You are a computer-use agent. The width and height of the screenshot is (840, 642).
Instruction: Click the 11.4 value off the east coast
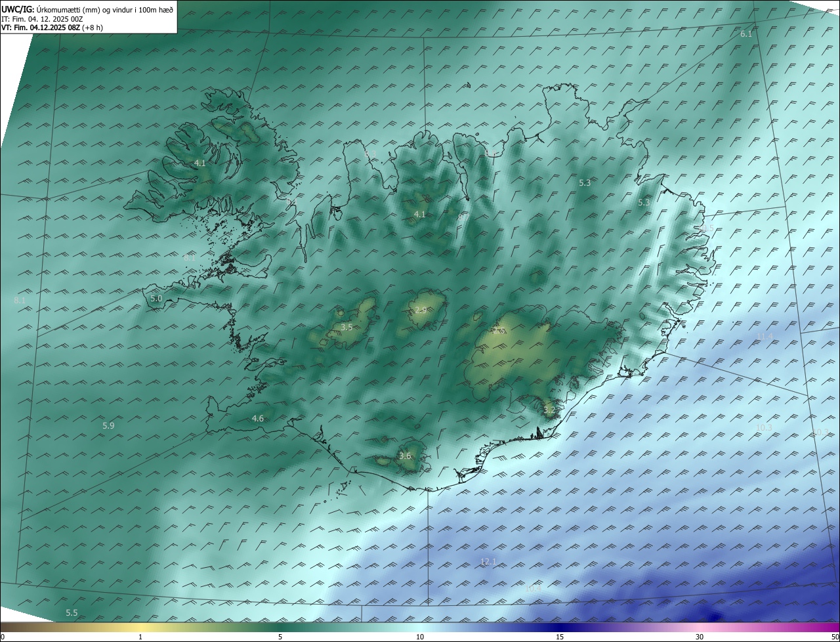765,337
